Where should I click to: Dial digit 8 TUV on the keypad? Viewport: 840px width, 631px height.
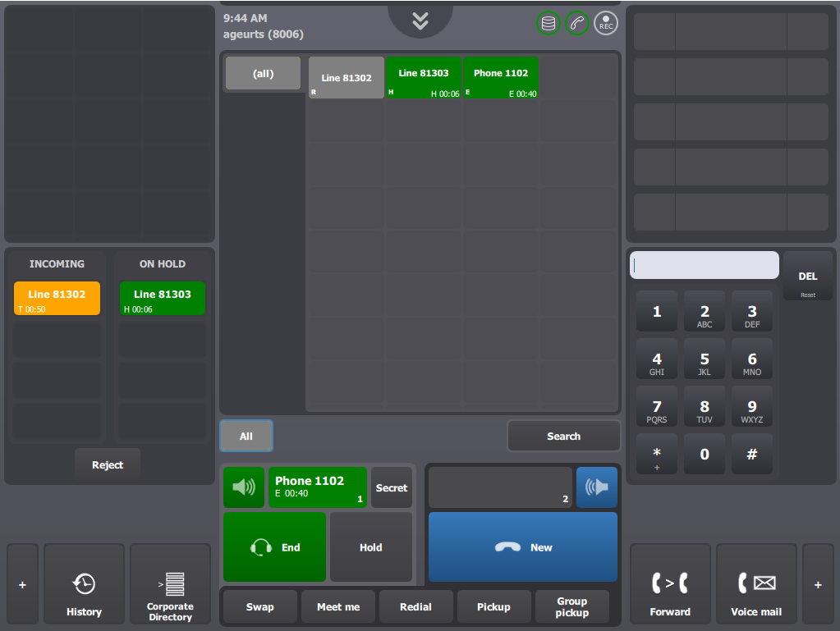(705, 407)
